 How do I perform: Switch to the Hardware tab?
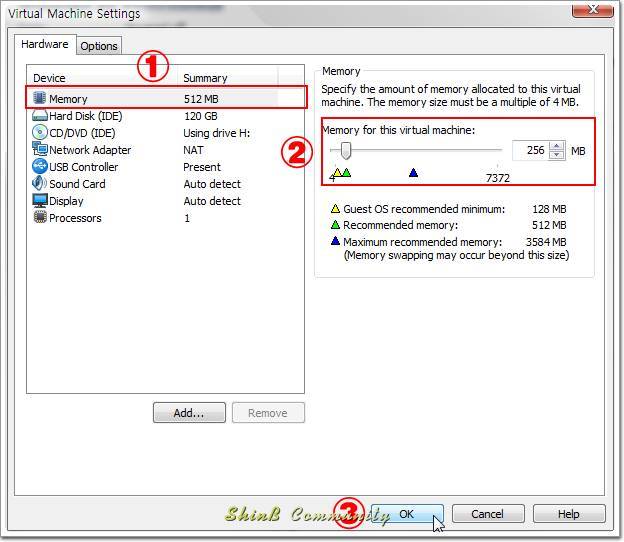pyautogui.click(x=45, y=44)
